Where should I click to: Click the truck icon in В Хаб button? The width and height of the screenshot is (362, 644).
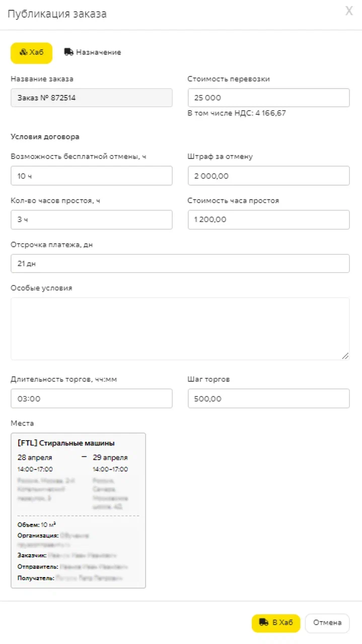[x=263, y=622]
